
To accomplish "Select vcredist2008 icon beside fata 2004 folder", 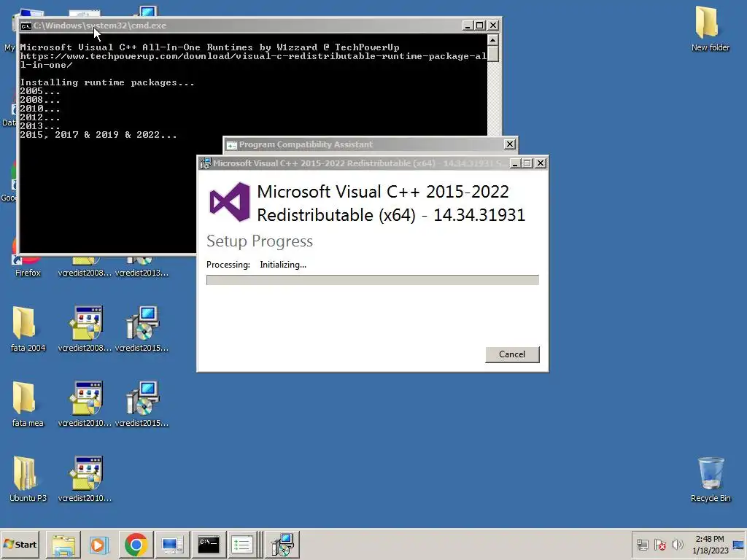I will (x=85, y=329).
